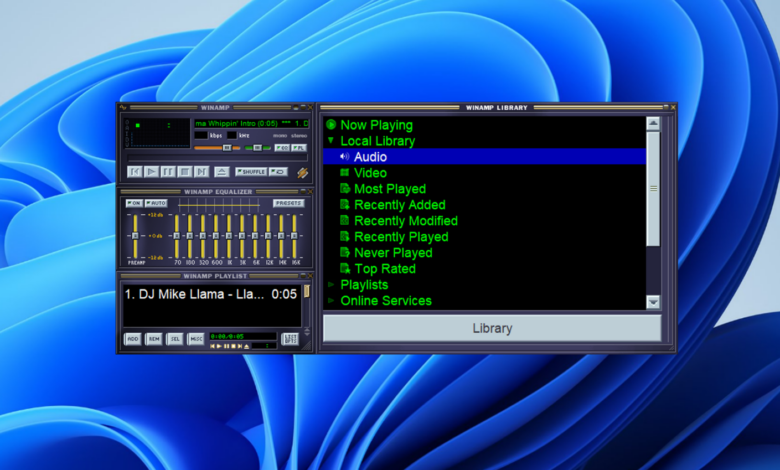Select Video in Local Library
Screen dimensions: 780x470
click(370, 173)
